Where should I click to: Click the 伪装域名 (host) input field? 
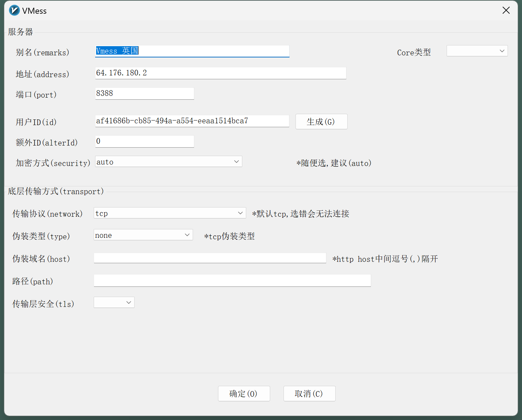(x=210, y=258)
